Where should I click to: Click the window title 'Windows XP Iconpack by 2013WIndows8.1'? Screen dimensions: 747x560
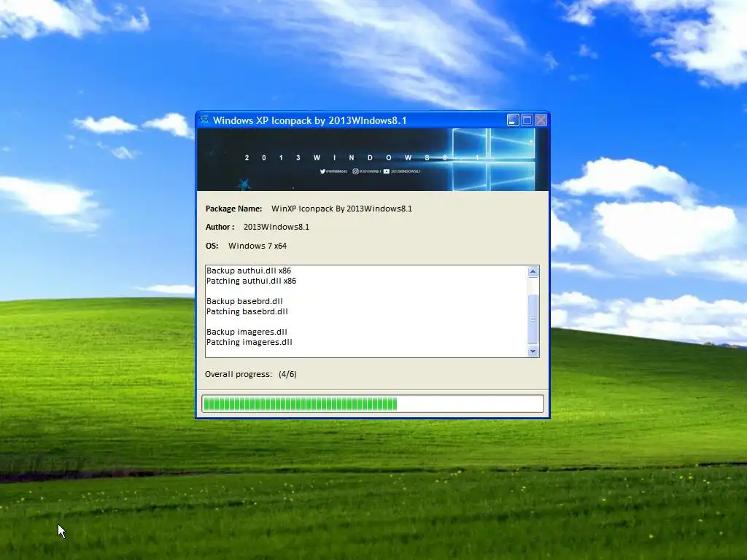click(x=309, y=120)
